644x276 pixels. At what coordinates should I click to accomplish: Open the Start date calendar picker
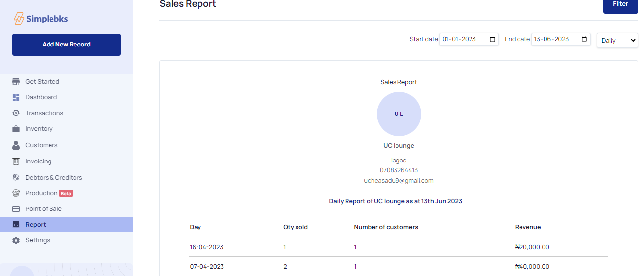pos(492,39)
